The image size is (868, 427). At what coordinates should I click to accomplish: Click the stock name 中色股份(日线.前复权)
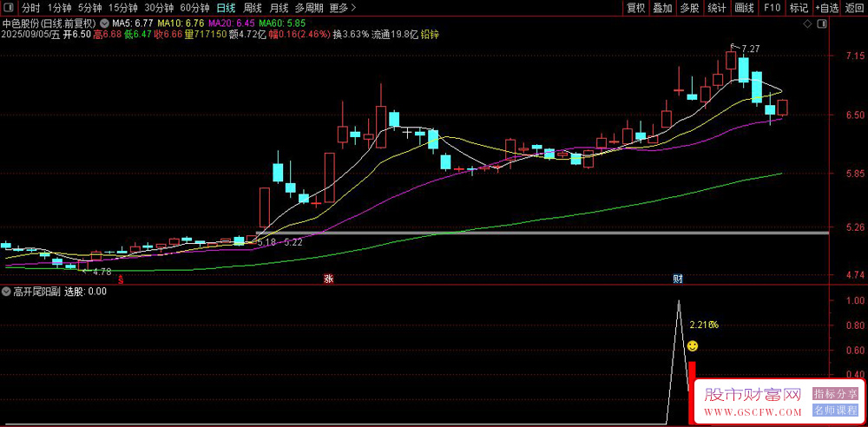tap(48, 23)
